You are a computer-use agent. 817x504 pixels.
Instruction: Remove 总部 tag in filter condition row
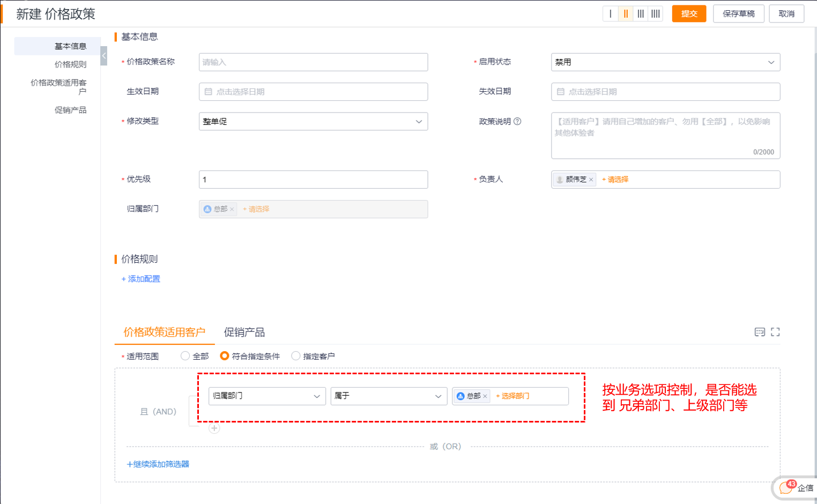point(485,396)
